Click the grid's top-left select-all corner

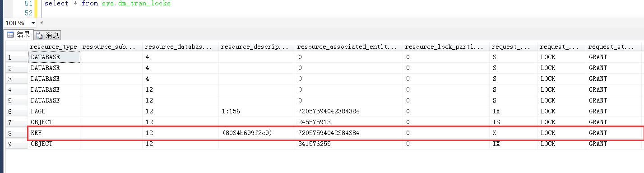(16, 47)
